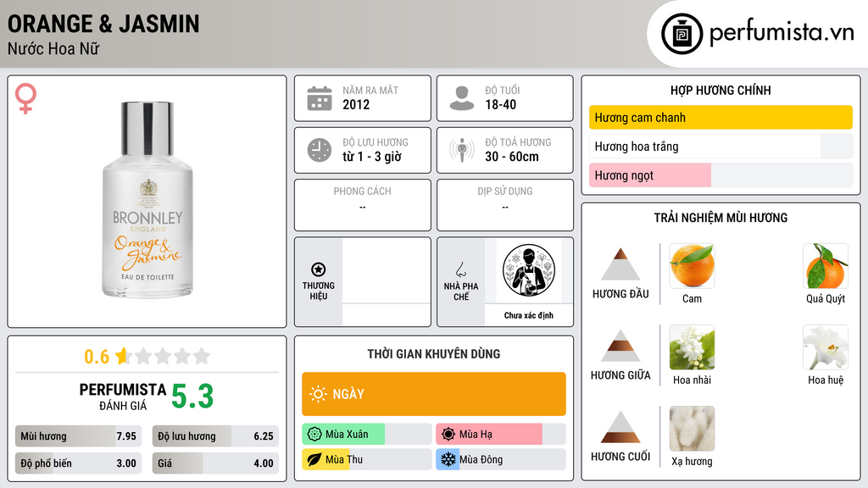
Task: Click the ORANGE & JASMIN title
Action: click(103, 24)
